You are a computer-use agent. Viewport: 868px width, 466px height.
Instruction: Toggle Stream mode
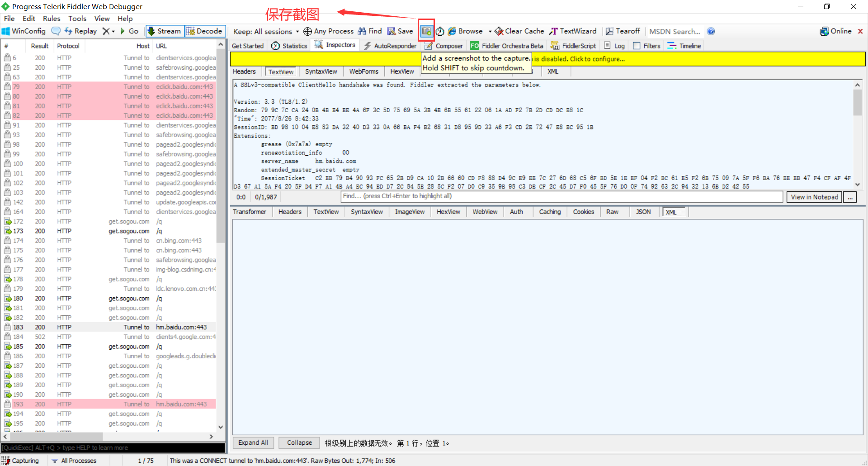[x=165, y=31]
